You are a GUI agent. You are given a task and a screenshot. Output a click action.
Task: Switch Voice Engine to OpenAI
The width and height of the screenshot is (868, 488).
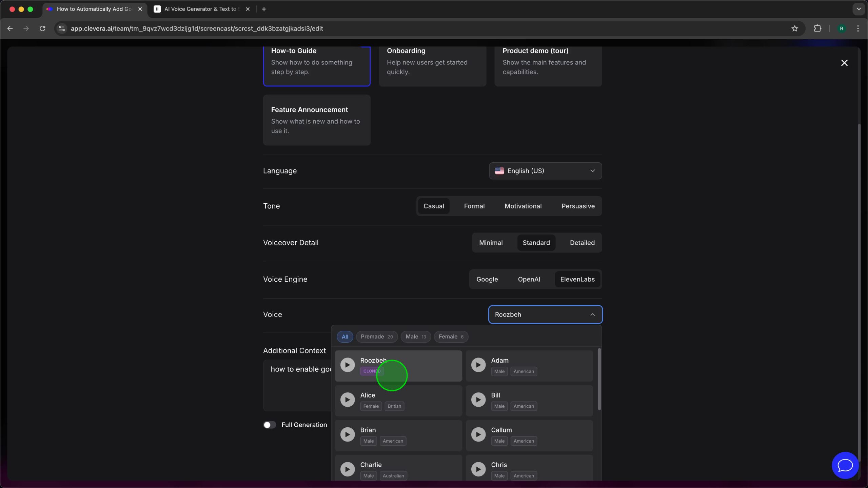click(x=529, y=279)
